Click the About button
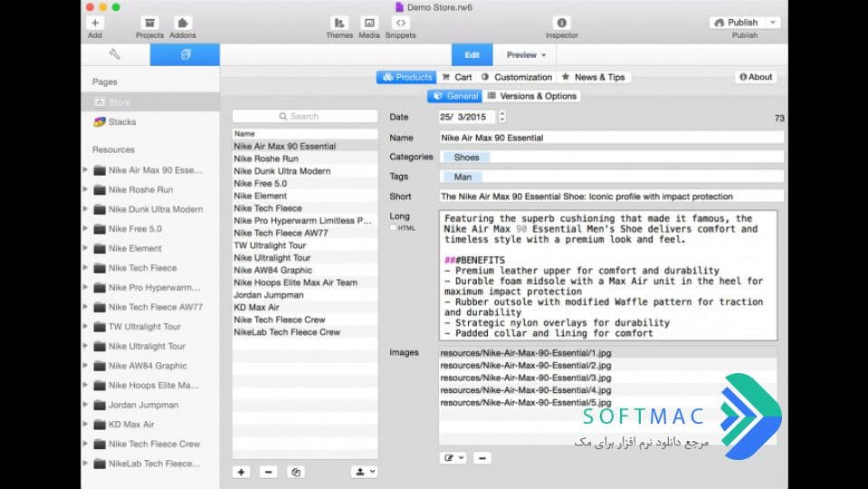The height and width of the screenshot is (489, 868). tap(756, 77)
